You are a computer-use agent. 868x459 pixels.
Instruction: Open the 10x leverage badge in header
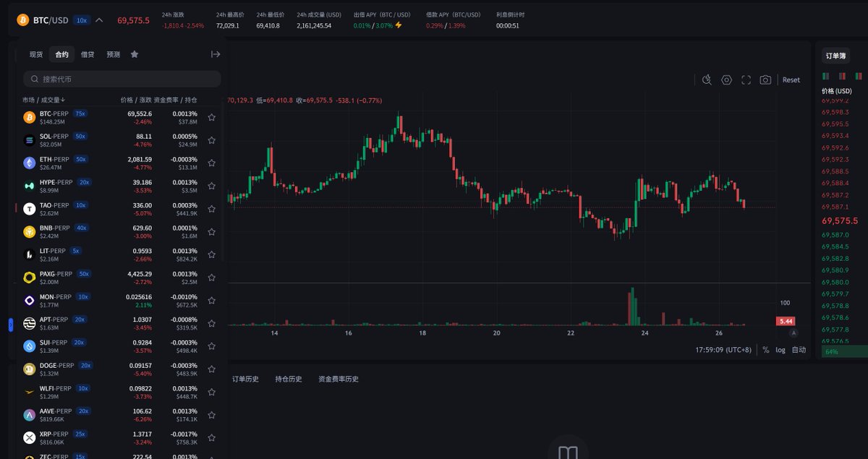pyautogui.click(x=82, y=20)
